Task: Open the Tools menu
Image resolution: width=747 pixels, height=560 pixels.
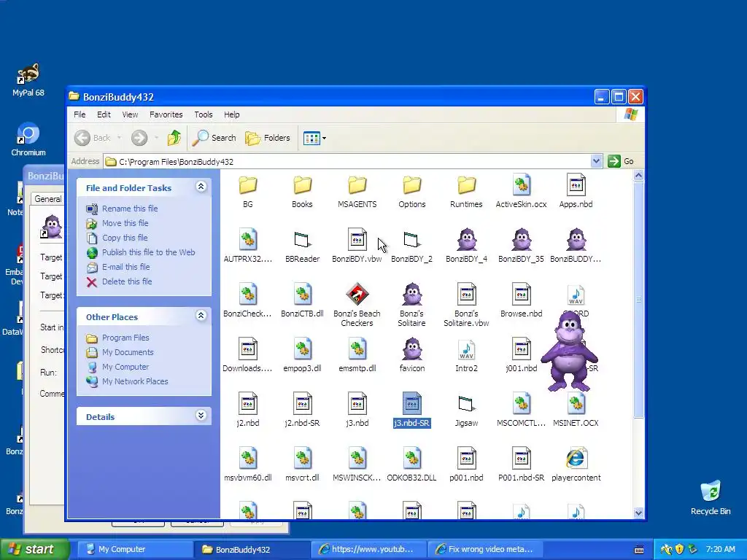Action: pos(204,114)
